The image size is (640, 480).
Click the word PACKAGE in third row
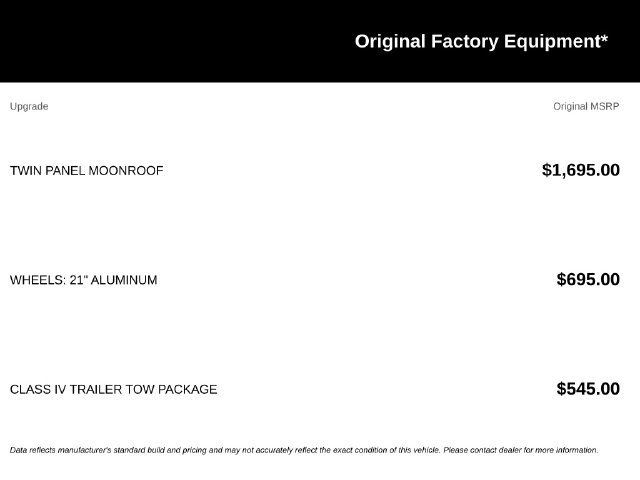point(187,389)
